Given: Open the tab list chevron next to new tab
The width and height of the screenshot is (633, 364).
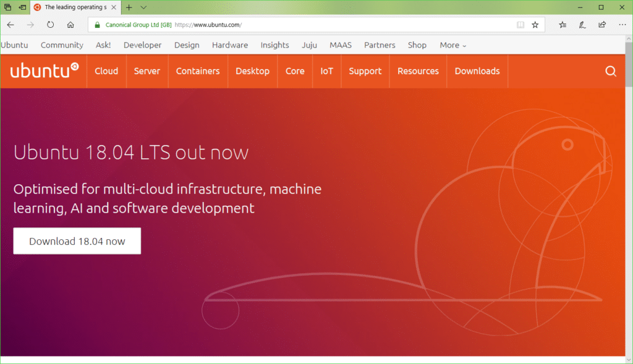Looking at the screenshot, I should 143,7.
